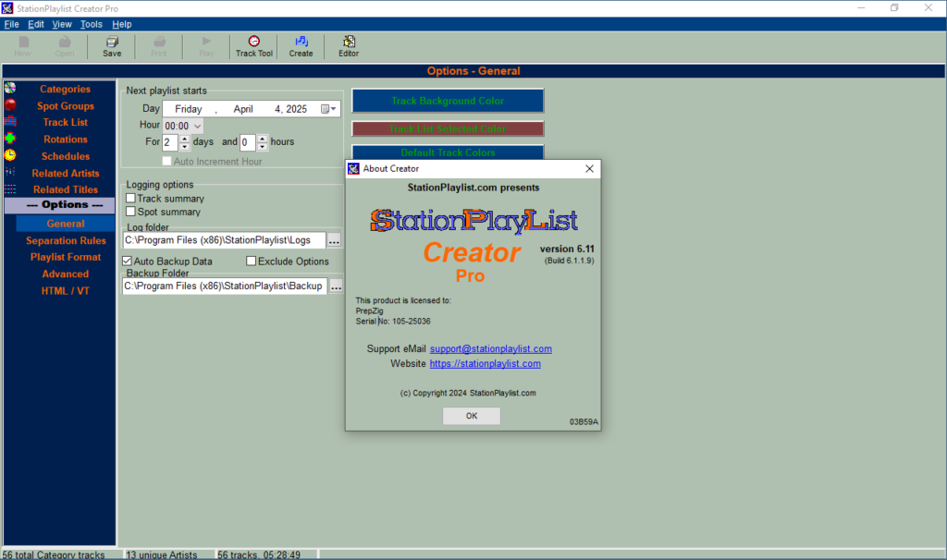Open the View menu

pyautogui.click(x=62, y=24)
